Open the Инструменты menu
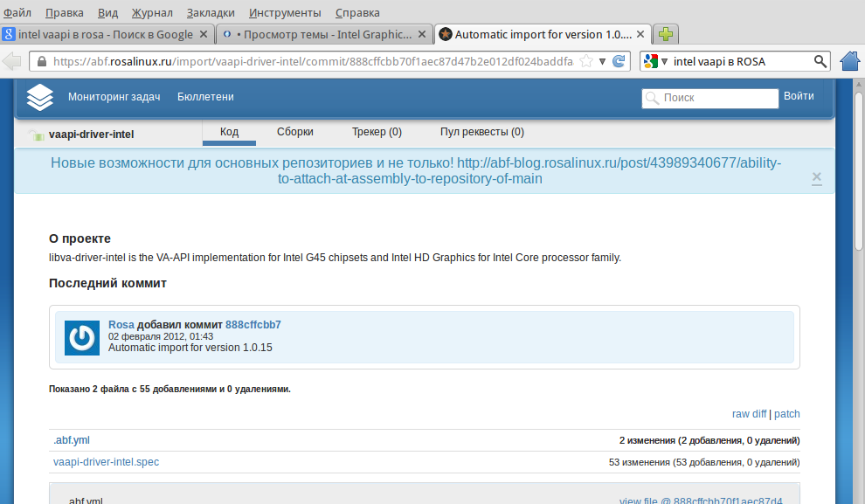The image size is (865, 504). pos(285,13)
